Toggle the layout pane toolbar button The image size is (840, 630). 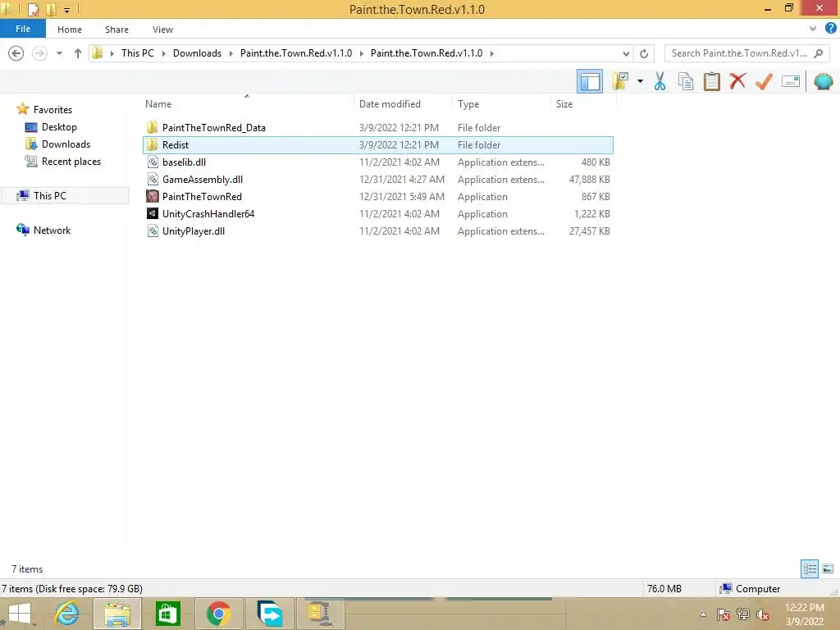[589, 81]
